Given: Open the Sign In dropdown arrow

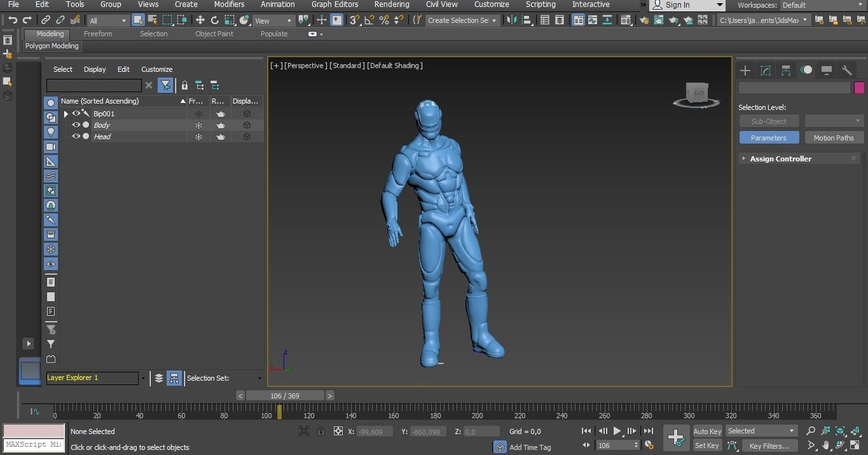Looking at the screenshot, I should point(719,5).
